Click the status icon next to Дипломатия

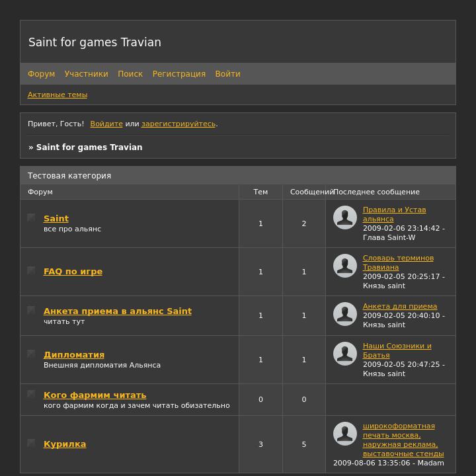(x=31, y=354)
